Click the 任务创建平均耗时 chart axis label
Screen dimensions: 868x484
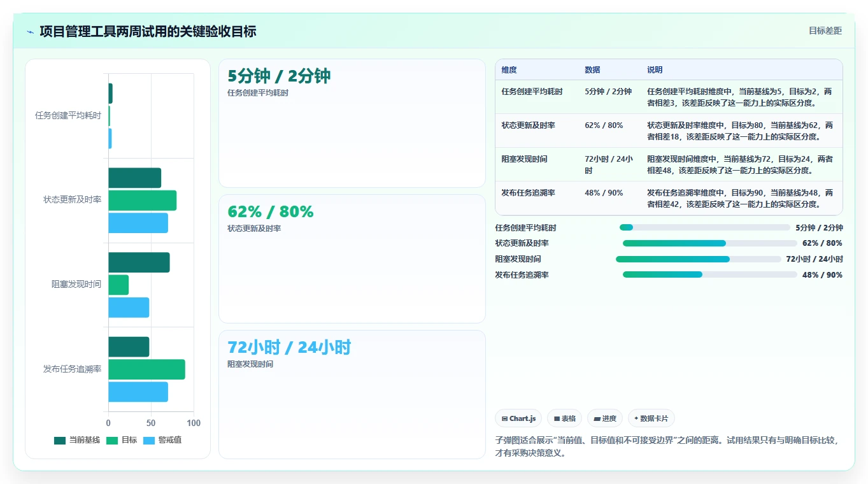coord(68,115)
